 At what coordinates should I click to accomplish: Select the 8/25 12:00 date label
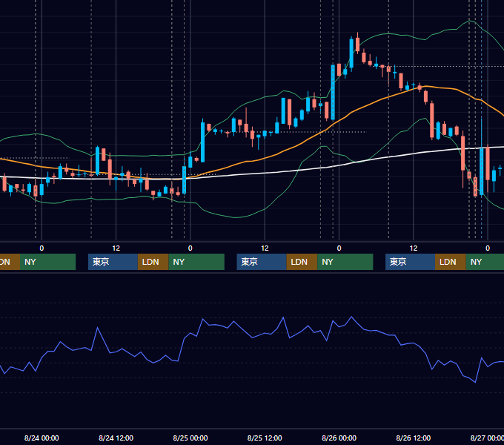265,438
